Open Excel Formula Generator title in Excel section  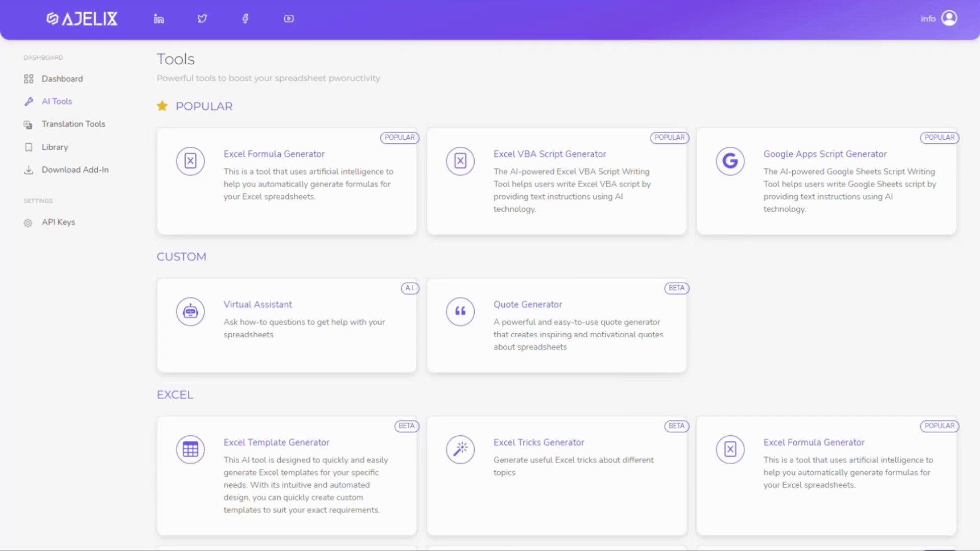(814, 442)
